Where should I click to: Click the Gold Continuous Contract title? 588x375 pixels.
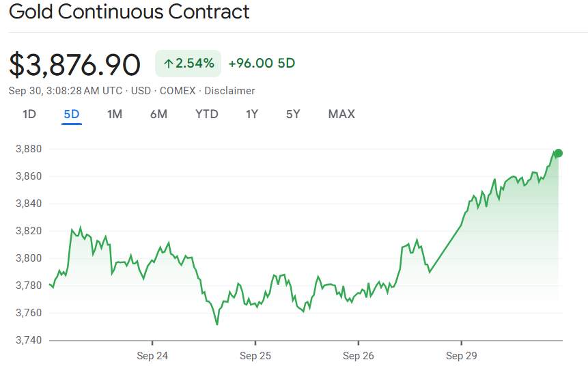(129, 12)
